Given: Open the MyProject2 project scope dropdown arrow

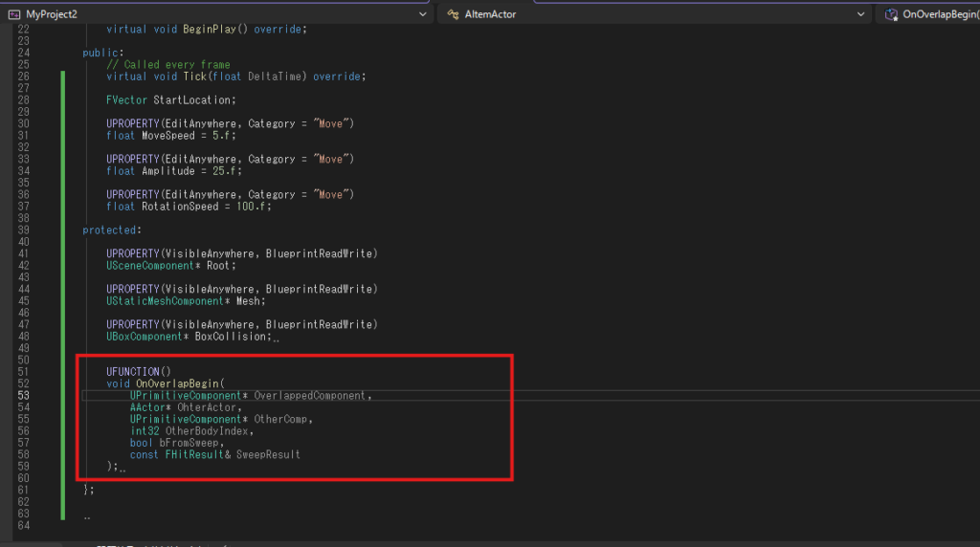Looking at the screenshot, I should 424,14.
